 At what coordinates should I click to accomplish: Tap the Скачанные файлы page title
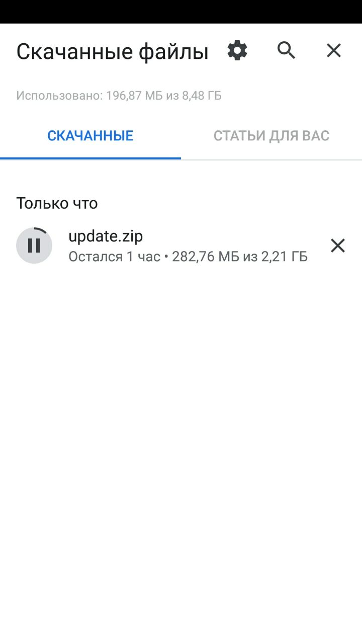(x=113, y=52)
